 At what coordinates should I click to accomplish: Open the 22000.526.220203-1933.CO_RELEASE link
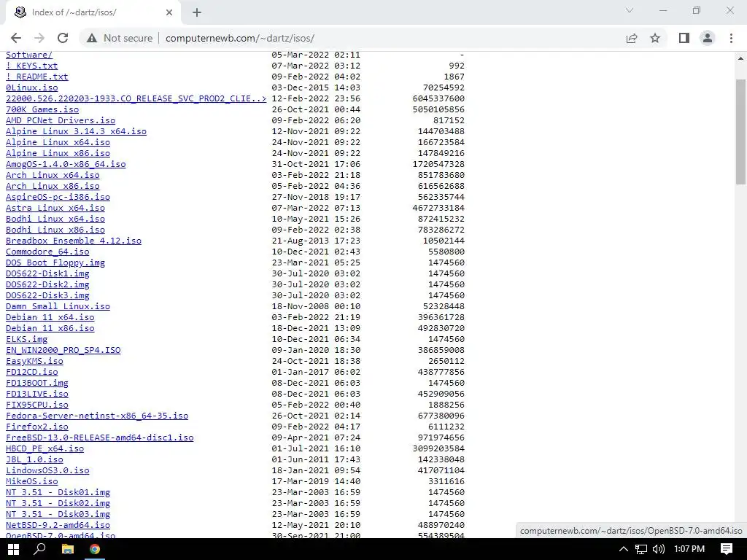coord(136,98)
